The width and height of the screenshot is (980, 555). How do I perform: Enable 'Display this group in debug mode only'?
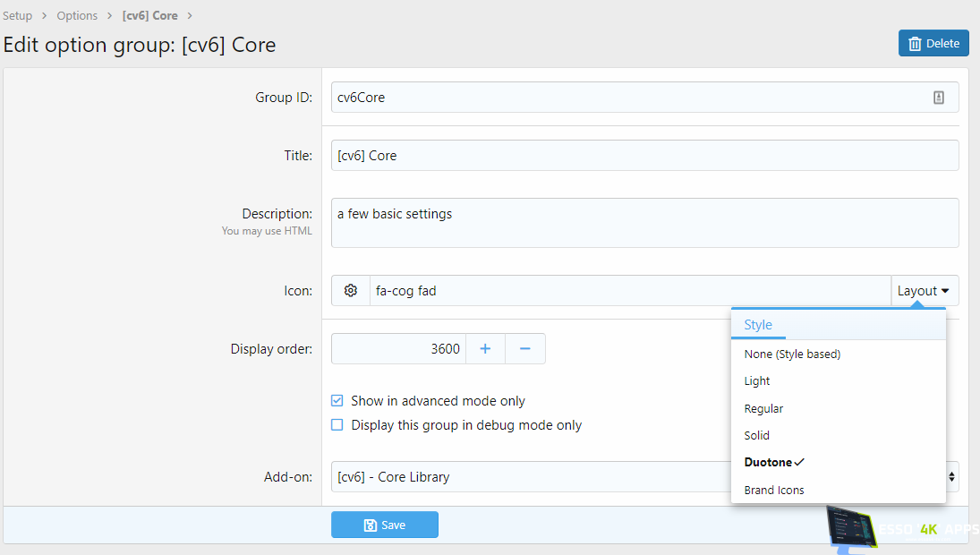pos(337,425)
